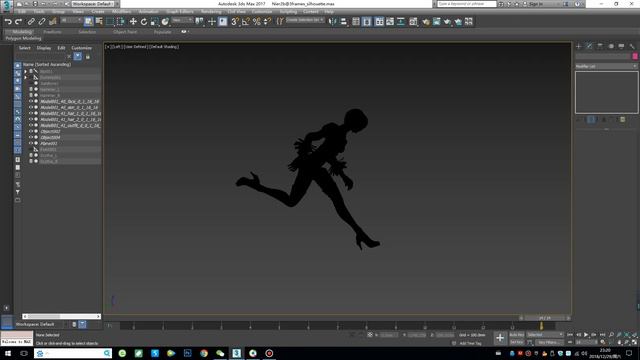Switch to the Object Paint ribbon tab
This screenshot has height=360, width=640.
click(x=125, y=32)
